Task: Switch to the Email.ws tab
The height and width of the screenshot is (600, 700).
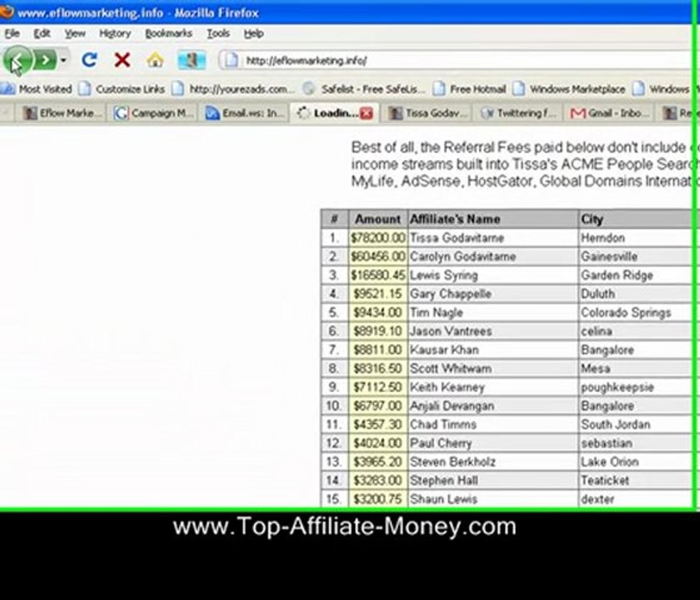Action: [x=245, y=113]
